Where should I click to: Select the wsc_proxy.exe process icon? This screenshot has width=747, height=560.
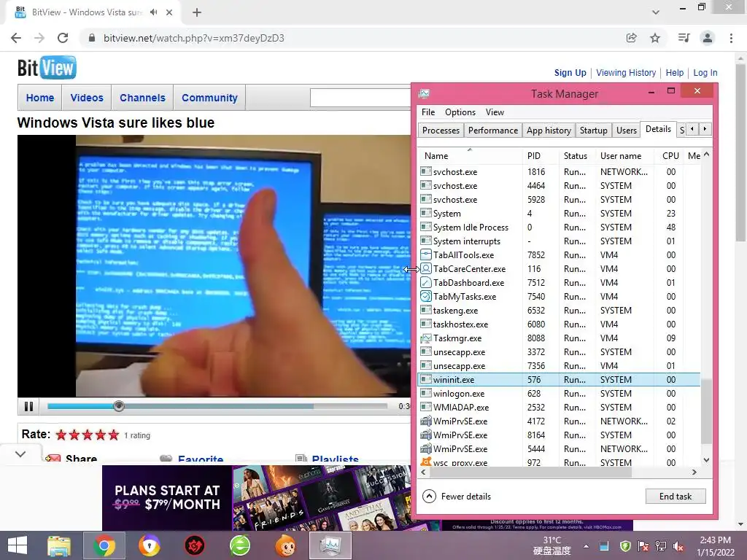coord(426,462)
